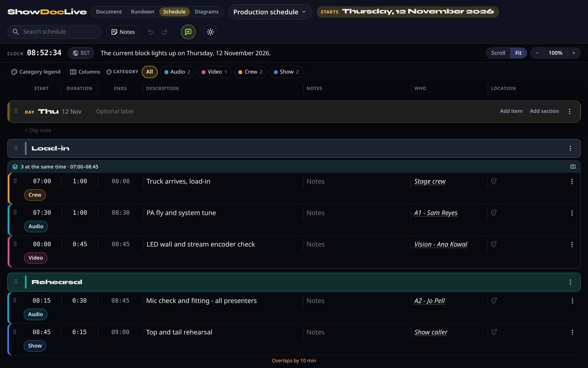588x368 pixels.
Task: Switch to the Diagrams tab
Action: 207,12
